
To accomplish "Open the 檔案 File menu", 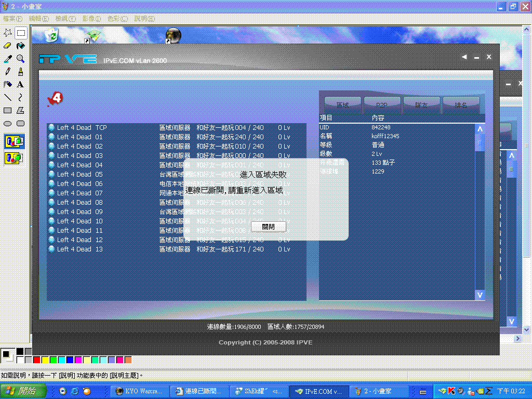I will [x=11, y=18].
